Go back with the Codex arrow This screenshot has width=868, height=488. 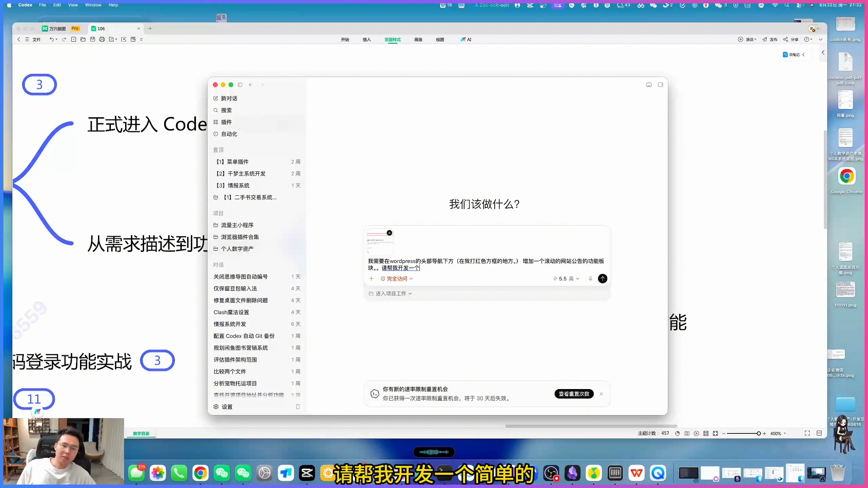coord(251,85)
